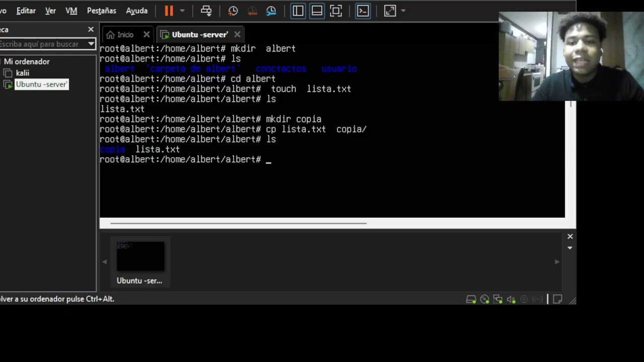Toggle the thumbnail bar view

tap(317, 11)
